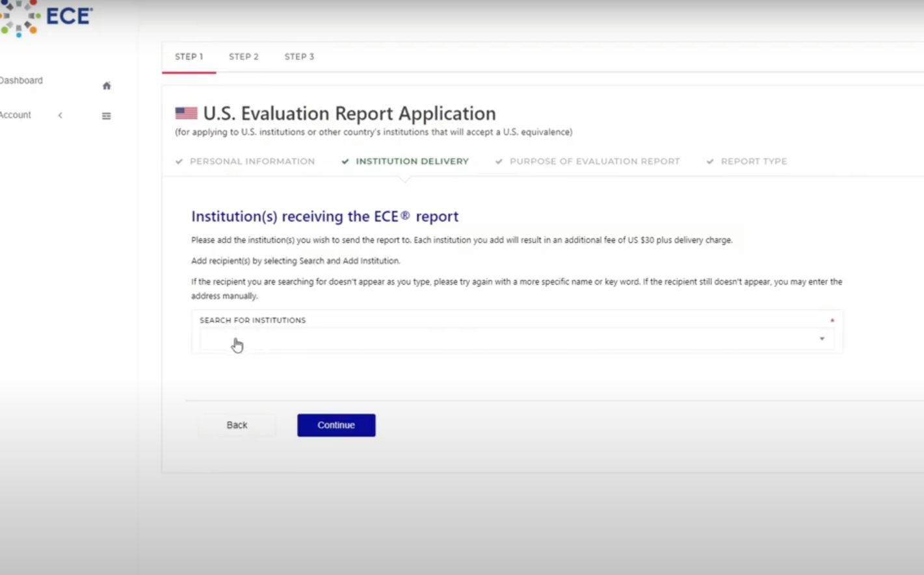The width and height of the screenshot is (924, 575).
Task: Switch to the STEP 2 tab
Action: (x=244, y=57)
